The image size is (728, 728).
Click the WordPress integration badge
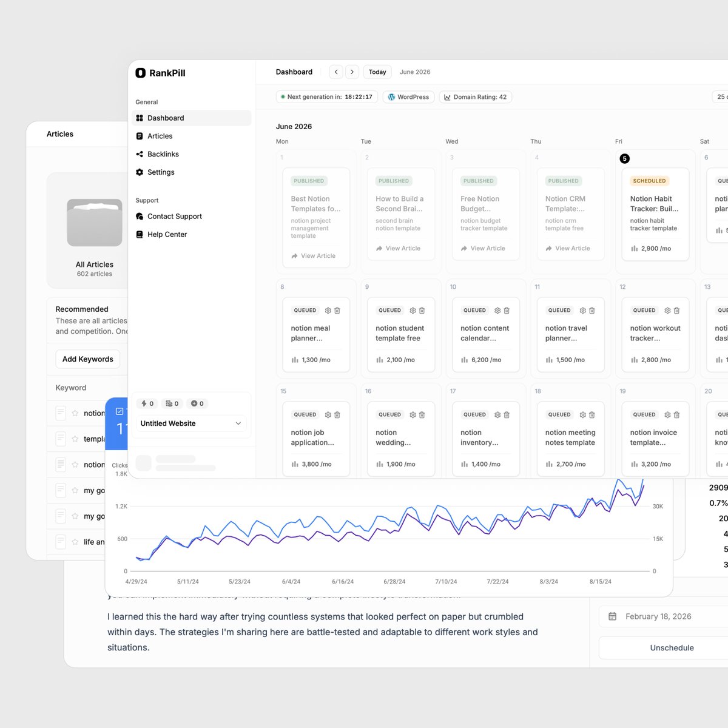(408, 97)
